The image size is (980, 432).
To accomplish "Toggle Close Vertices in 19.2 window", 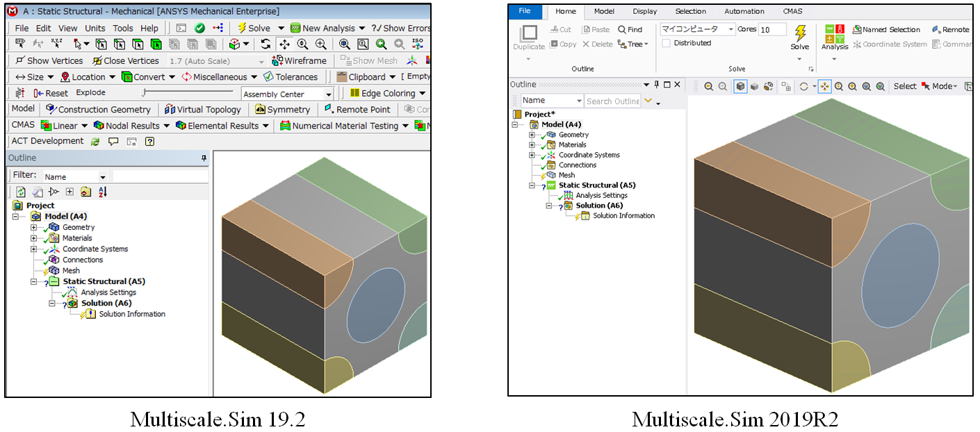I will coord(126,60).
